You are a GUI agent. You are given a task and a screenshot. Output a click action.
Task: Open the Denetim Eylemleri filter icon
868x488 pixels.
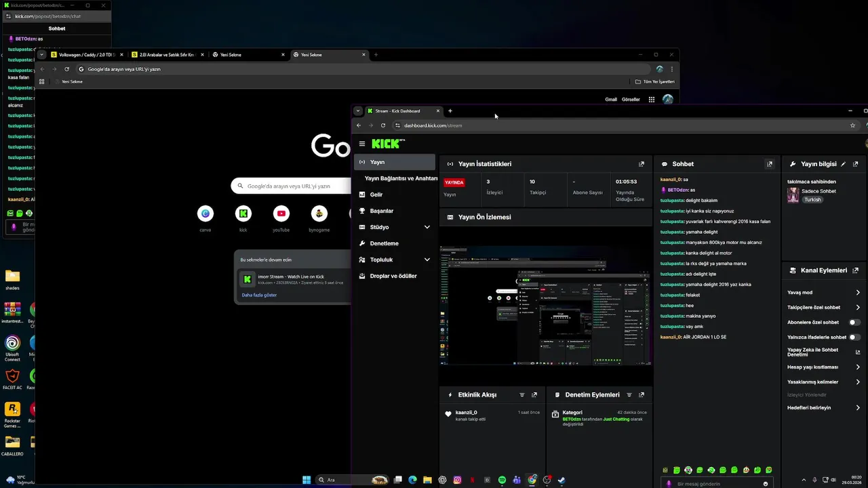click(x=629, y=394)
